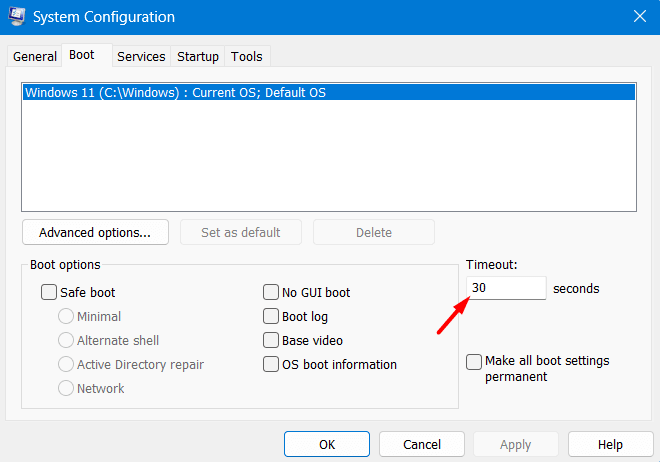Open the Services tab
The image size is (660, 462).
coord(141,56)
